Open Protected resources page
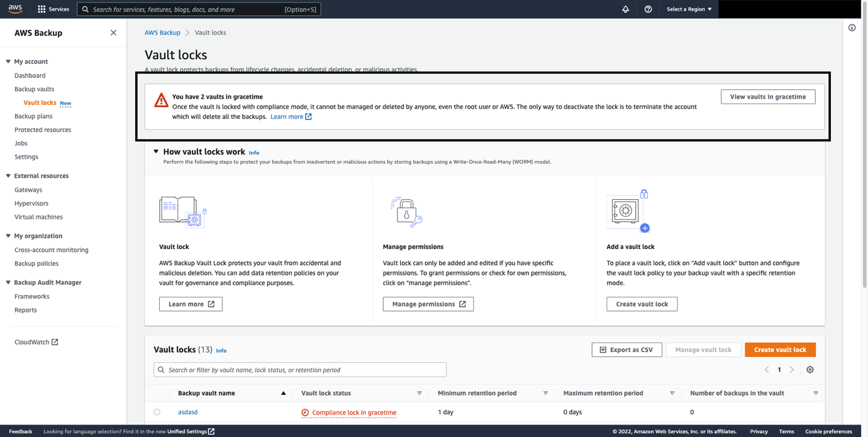Viewport: 868px width, 437px height. point(43,130)
